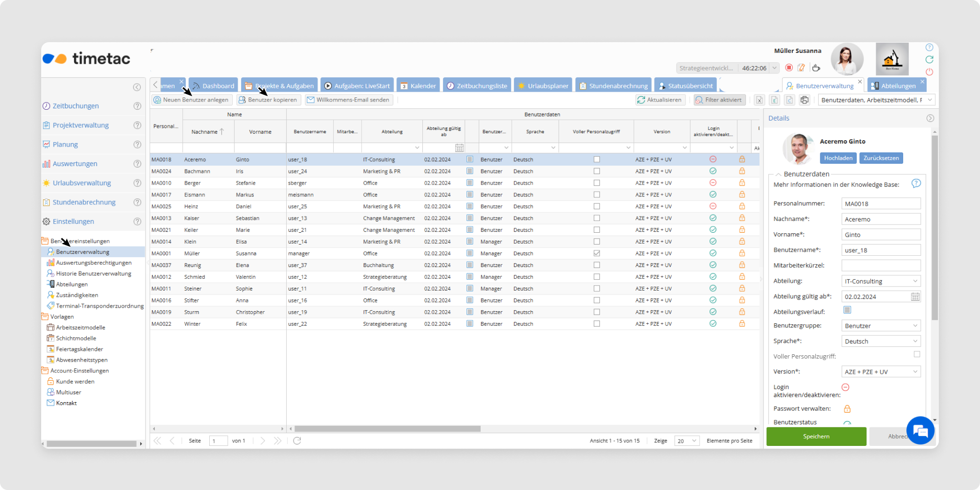Switch to the Urlaubsplaner tab
Screen dimensions: 980x490
pos(543,86)
